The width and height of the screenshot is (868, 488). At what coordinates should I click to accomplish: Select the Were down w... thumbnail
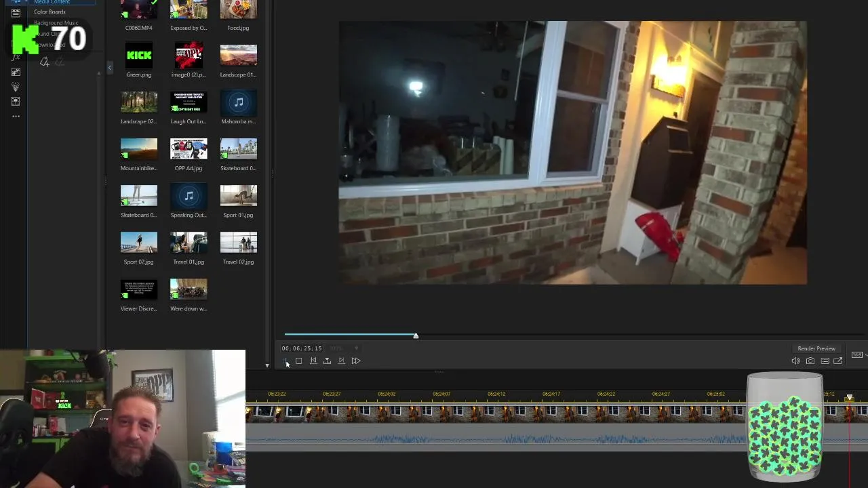click(189, 289)
